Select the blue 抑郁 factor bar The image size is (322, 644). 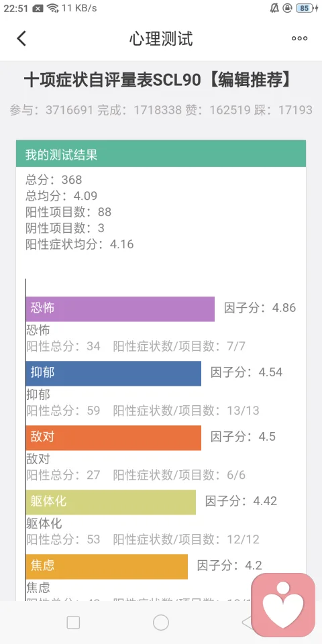point(113,374)
